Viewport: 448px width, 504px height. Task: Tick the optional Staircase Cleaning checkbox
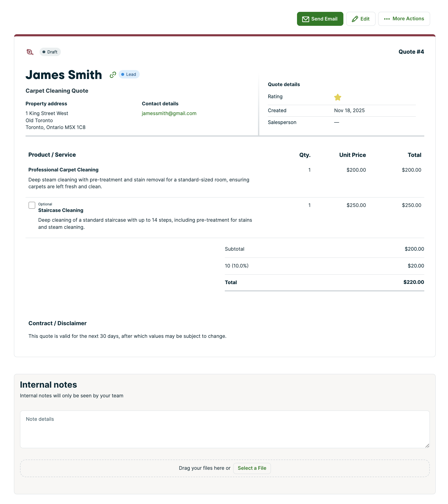32,205
